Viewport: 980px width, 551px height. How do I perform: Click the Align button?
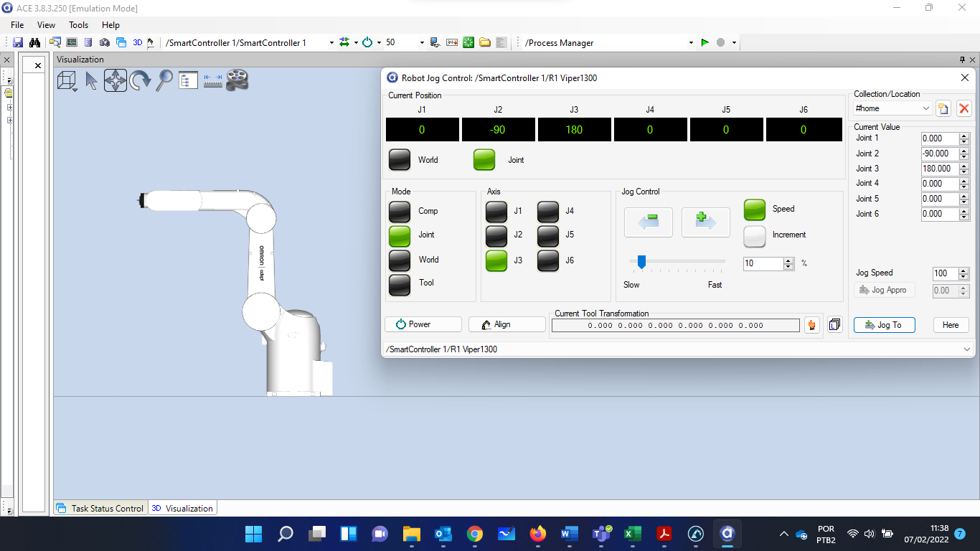[507, 324]
